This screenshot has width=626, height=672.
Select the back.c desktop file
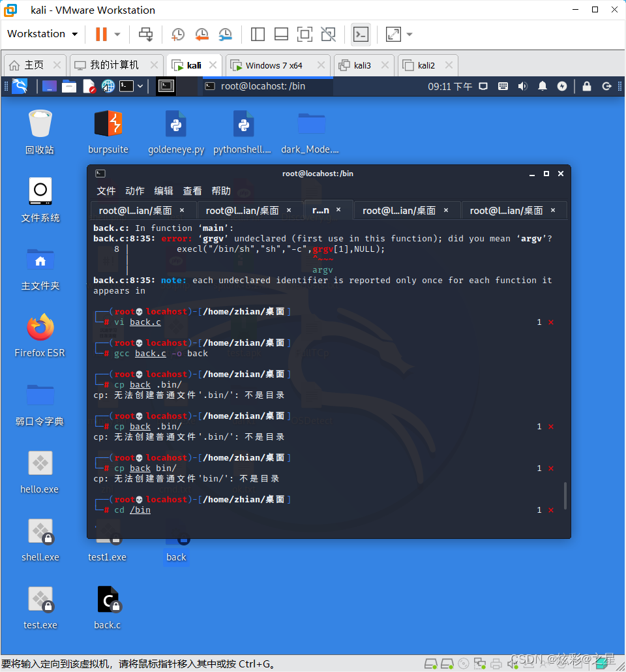pyautogui.click(x=108, y=607)
